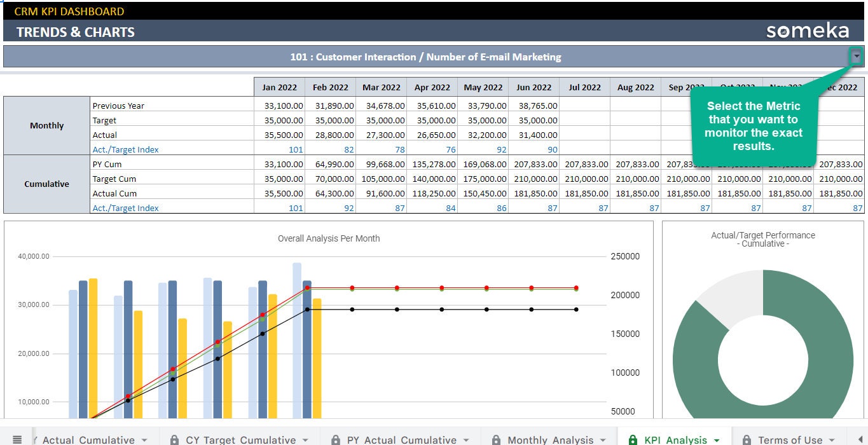Open the metric selector dropdown
The width and height of the screenshot is (868, 445).
pos(856,56)
